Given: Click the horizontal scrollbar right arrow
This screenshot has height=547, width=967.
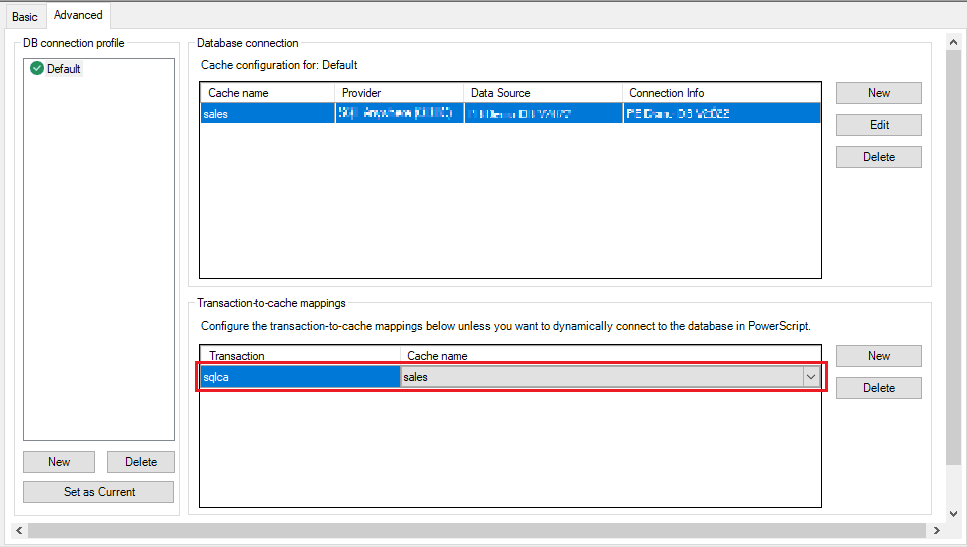Looking at the screenshot, I should (936, 530).
